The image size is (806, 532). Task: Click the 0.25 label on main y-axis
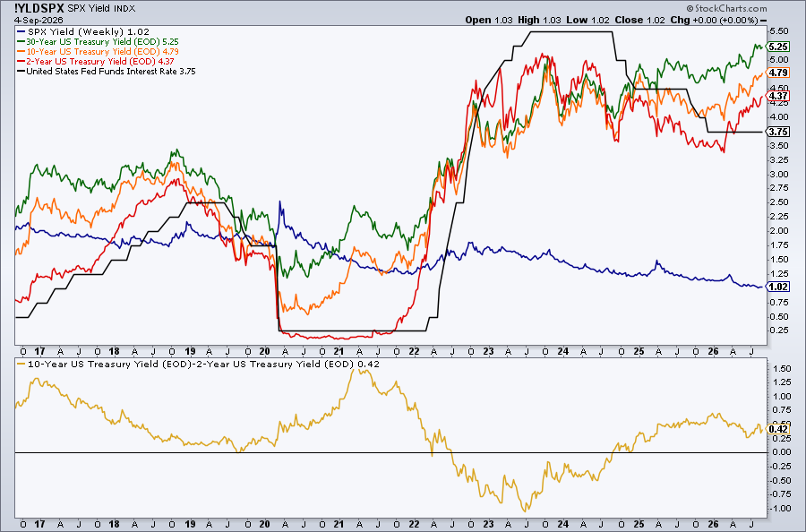tap(779, 330)
